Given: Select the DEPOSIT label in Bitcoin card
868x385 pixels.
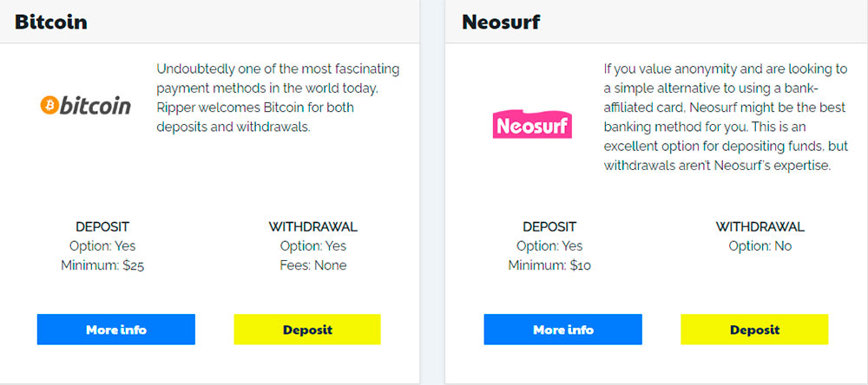Looking at the screenshot, I should (102, 227).
